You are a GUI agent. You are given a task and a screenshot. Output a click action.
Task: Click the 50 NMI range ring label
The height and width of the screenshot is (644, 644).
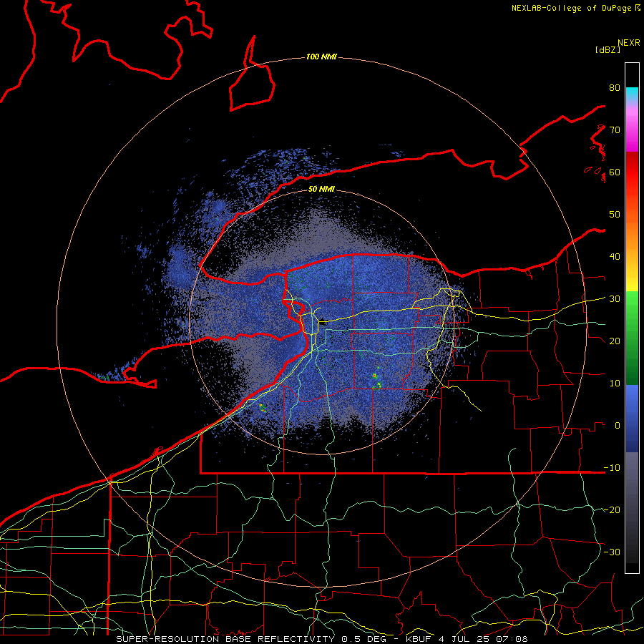(321, 190)
